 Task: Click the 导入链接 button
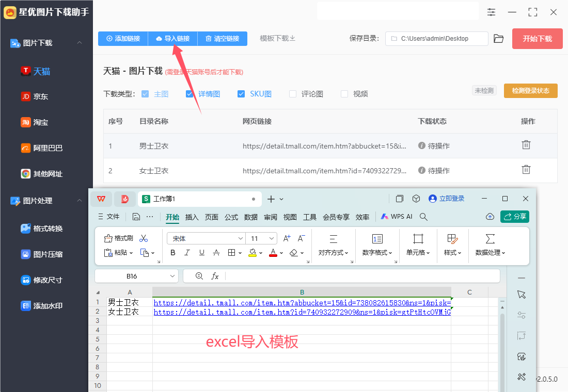click(x=173, y=38)
